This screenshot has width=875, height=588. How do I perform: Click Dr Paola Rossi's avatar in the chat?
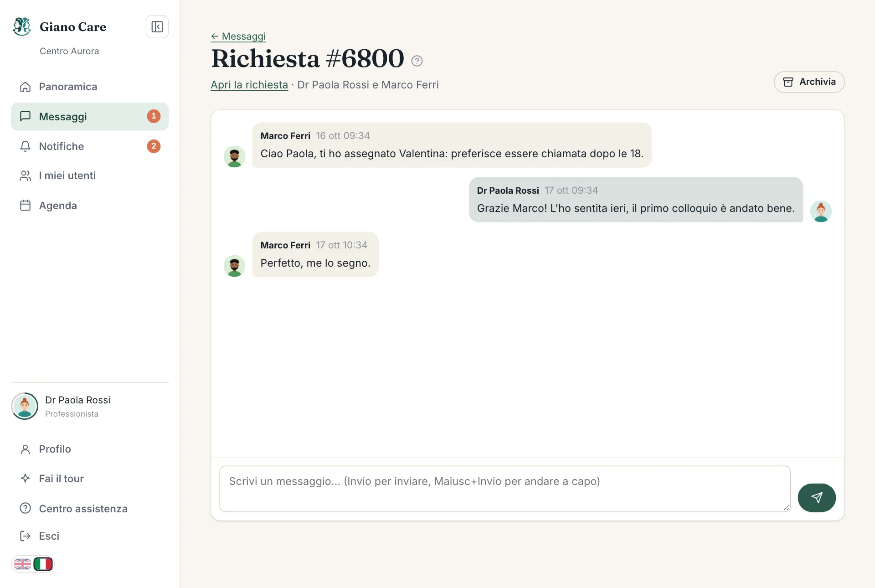(x=821, y=211)
